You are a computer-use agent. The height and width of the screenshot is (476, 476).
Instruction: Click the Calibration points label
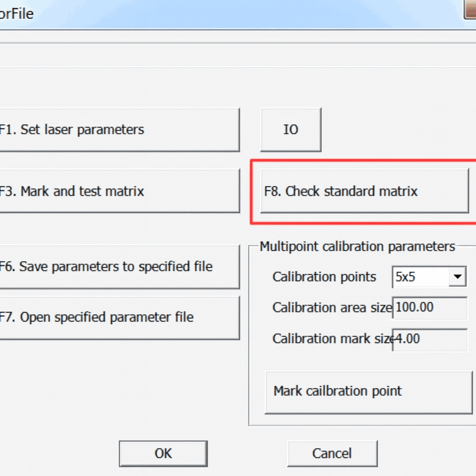coord(324,277)
